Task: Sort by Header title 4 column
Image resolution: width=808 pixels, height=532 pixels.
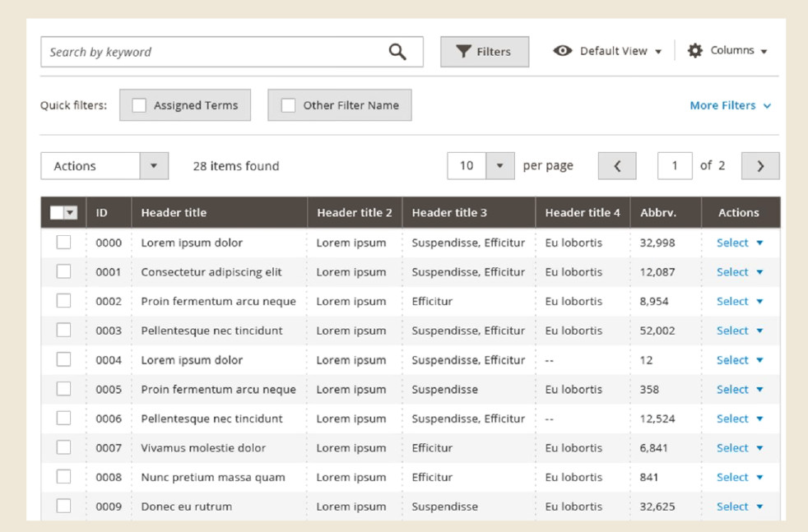Action: (583, 213)
